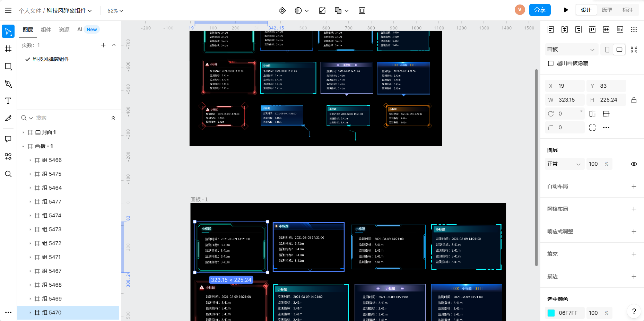Switch to the 组件 panel tab

point(46,29)
